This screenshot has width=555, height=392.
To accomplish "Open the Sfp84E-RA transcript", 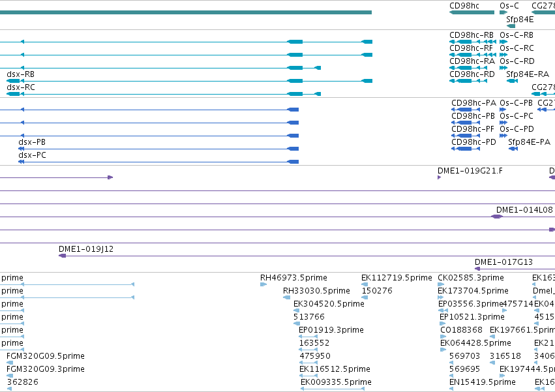I will [x=512, y=81].
